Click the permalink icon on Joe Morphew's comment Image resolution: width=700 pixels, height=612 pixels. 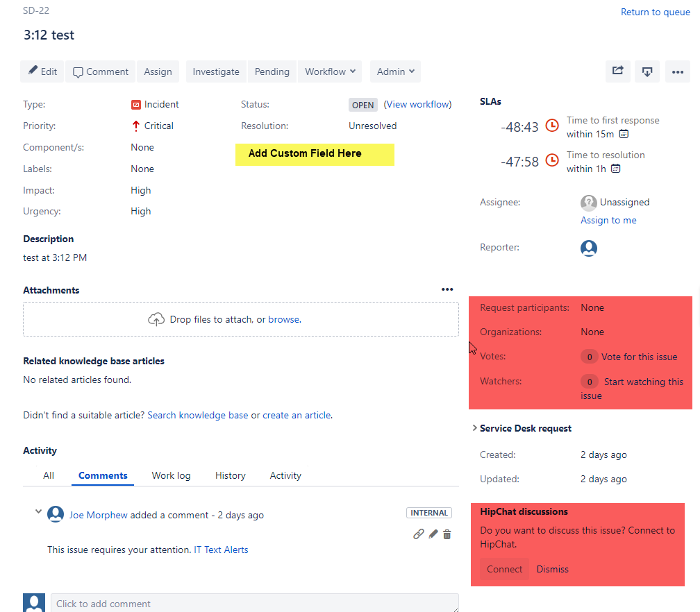click(x=418, y=534)
